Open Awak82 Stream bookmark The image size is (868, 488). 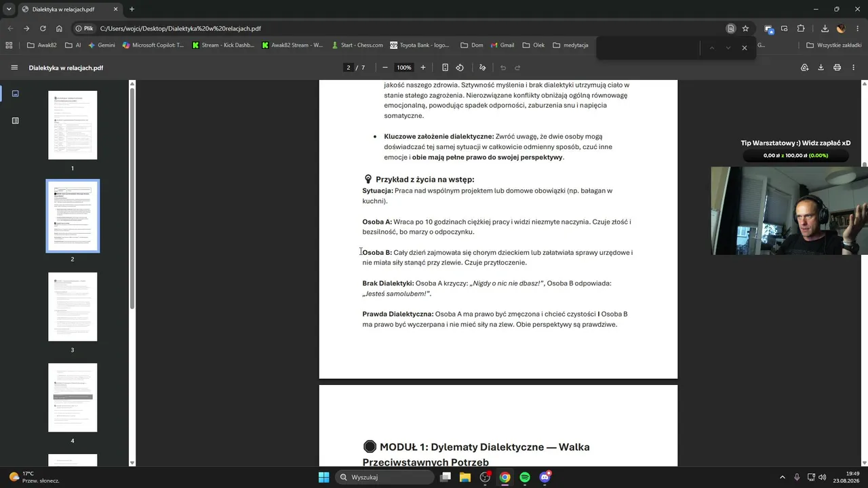pyautogui.click(x=292, y=45)
